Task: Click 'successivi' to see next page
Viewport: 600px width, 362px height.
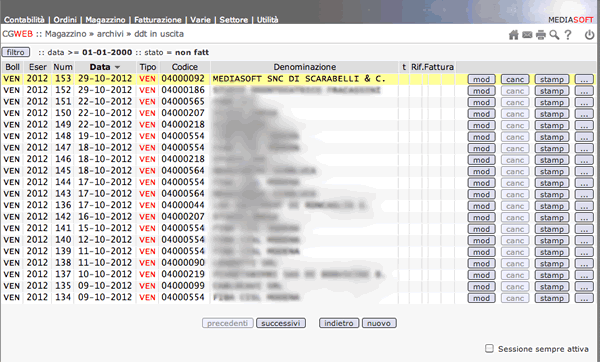Action: [281, 323]
